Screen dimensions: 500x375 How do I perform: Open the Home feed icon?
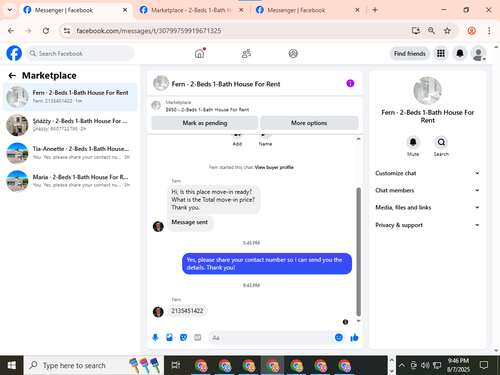(x=199, y=53)
